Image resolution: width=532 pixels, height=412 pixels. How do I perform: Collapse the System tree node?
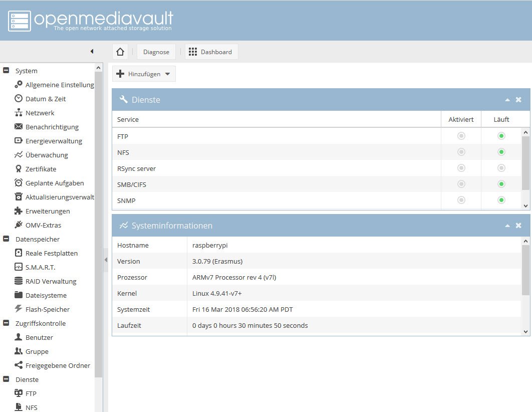pyautogui.click(x=6, y=70)
